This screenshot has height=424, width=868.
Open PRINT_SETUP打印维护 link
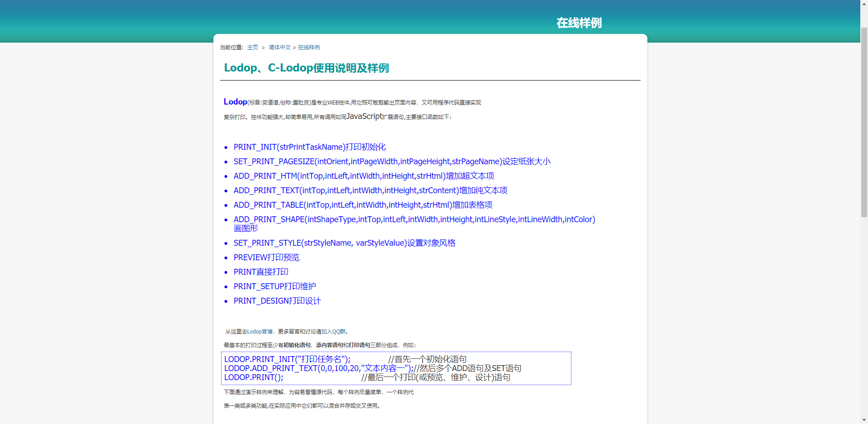pos(275,286)
